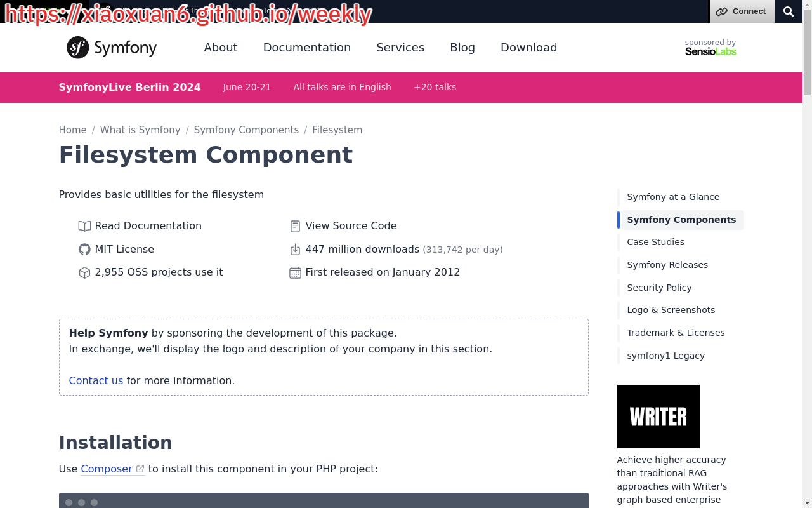The width and height of the screenshot is (812, 508).
Task: Click the GitHub icon beside MIT License
Action: (84, 250)
